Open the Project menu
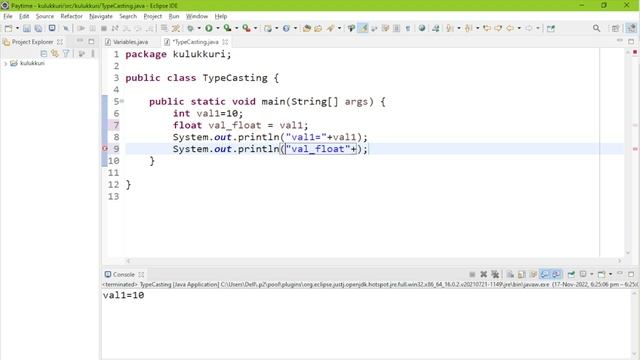This screenshot has width=640, height=360. pyautogui.click(x=153, y=16)
